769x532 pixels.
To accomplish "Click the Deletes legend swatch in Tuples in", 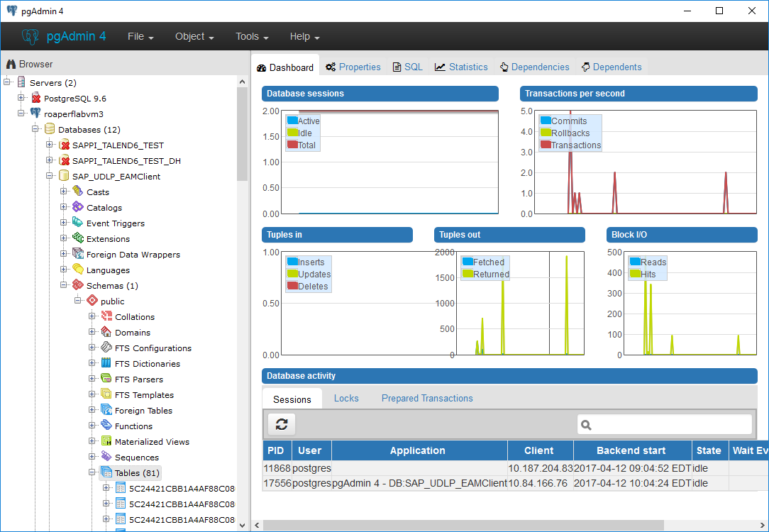I will 292,286.
